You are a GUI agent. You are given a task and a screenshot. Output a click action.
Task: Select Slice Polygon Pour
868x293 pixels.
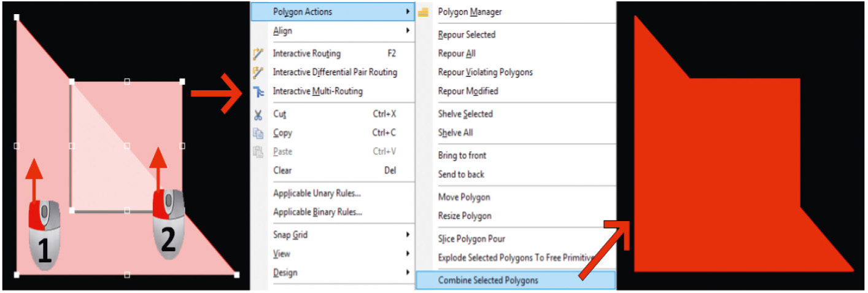tap(471, 239)
